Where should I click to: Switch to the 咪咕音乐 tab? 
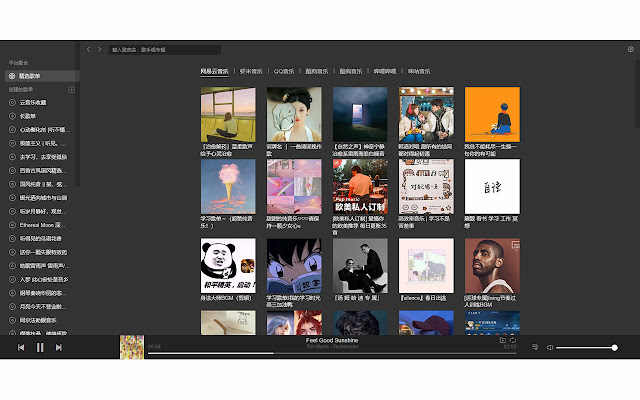coord(419,71)
